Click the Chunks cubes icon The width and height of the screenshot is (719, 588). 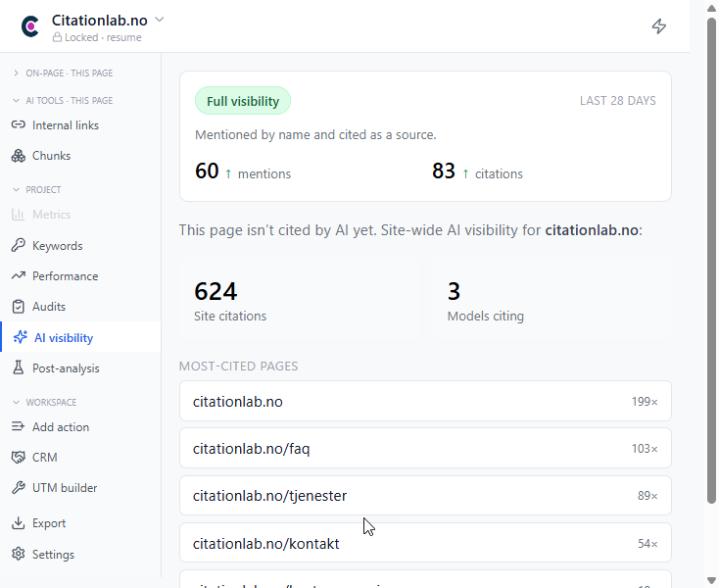[x=19, y=156]
